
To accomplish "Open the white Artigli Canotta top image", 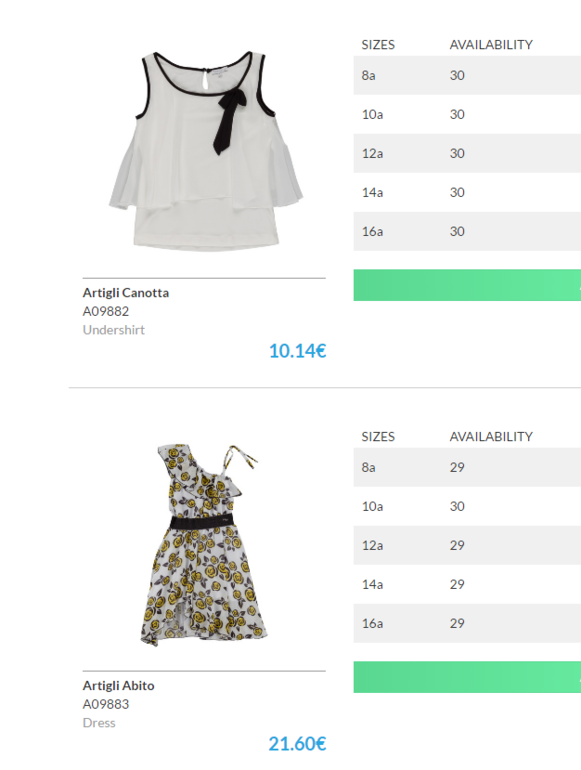I will click(205, 151).
